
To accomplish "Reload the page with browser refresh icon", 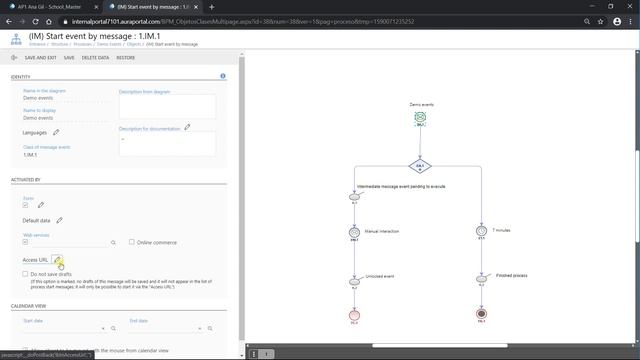I will click(x=36, y=22).
